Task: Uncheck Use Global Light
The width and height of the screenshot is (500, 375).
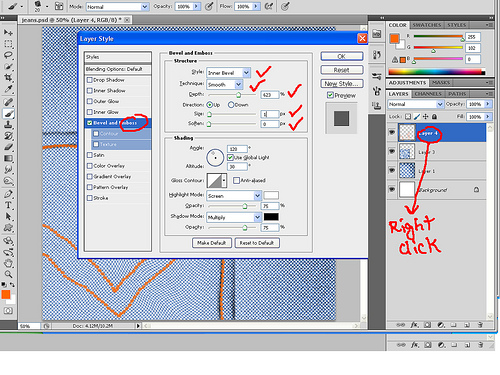Action: [x=230, y=157]
